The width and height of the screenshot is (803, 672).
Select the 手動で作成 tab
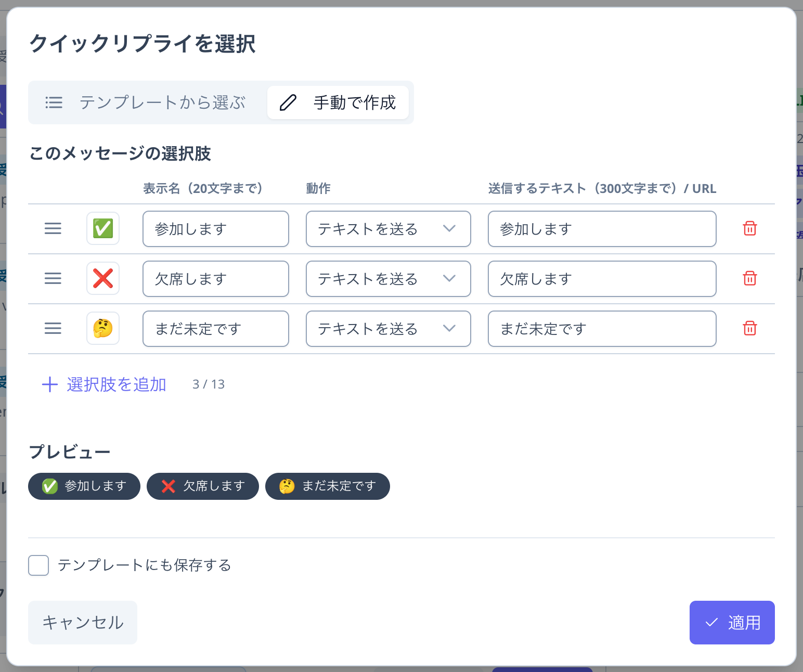point(338,102)
